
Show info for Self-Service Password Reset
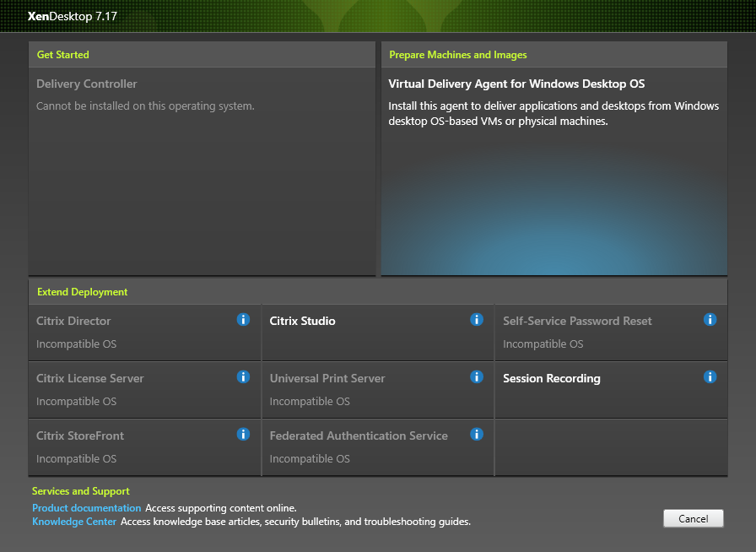point(710,319)
